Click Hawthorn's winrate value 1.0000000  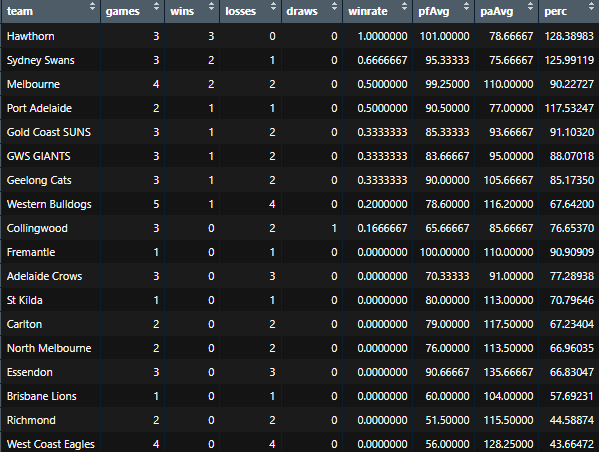click(382, 36)
